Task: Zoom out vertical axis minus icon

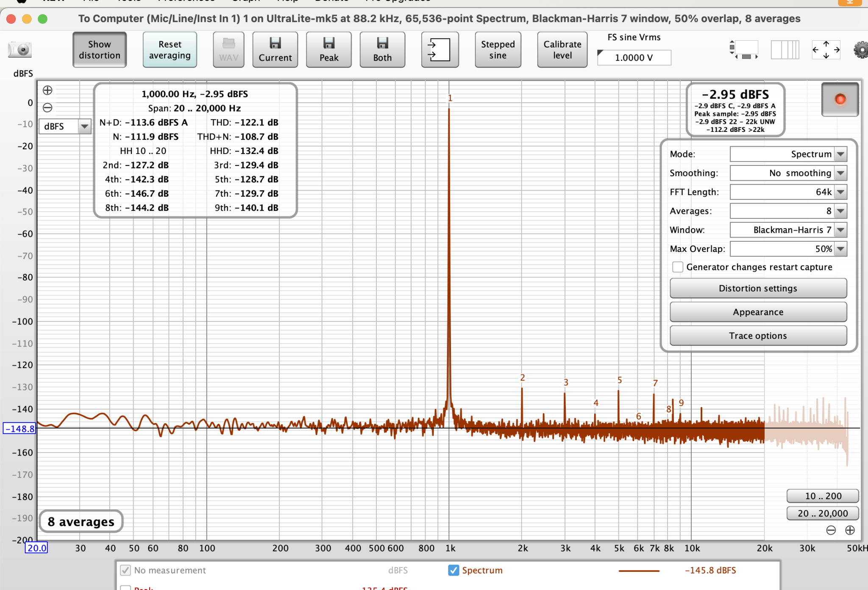Action: pyautogui.click(x=47, y=108)
